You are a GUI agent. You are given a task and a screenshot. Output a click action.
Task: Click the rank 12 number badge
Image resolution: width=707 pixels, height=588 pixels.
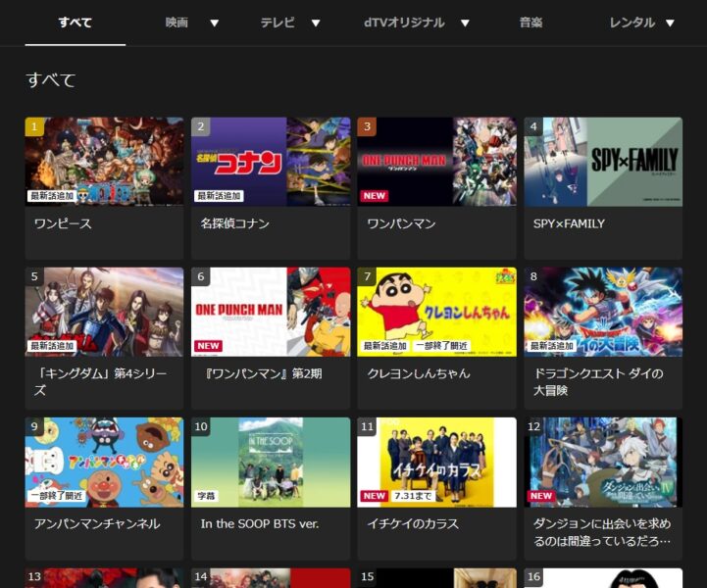pyautogui.click(x=533, y=426)
